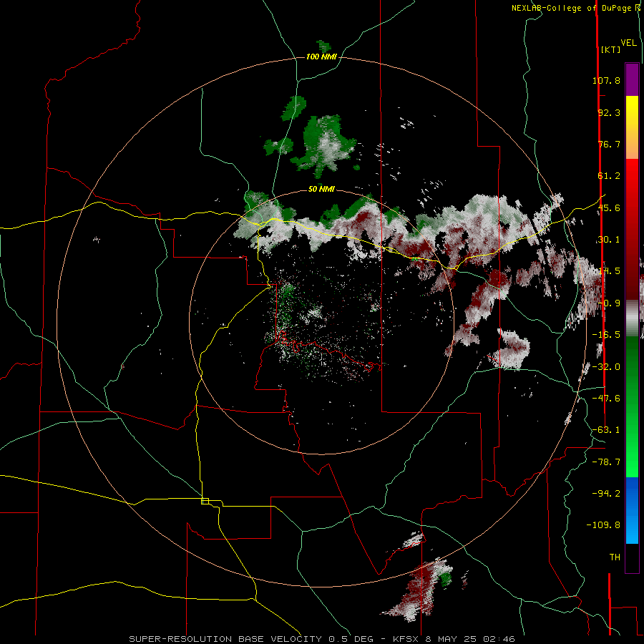Click the -47.6 velocity scale value
Viewport: 644px width, 644px height.
(x=606, y=399)
